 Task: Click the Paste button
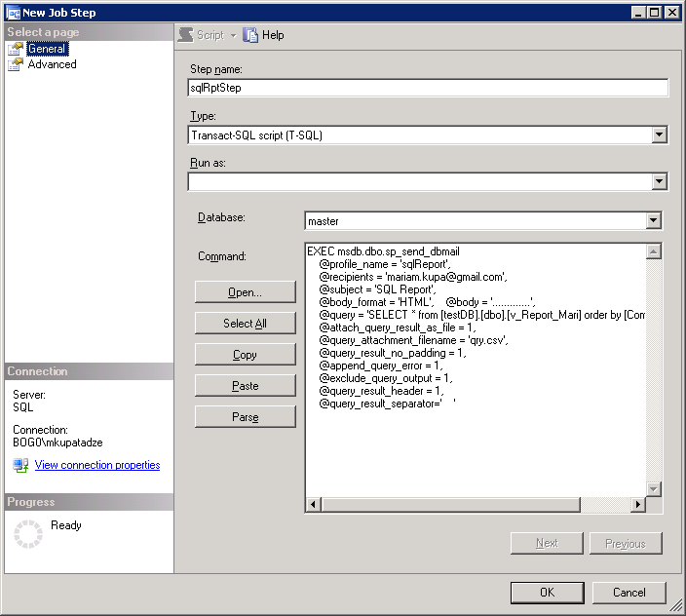click(x=245, y=386)
